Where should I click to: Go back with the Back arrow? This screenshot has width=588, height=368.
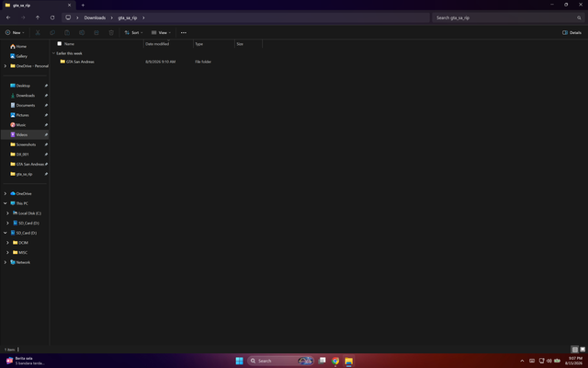point(8,17)
